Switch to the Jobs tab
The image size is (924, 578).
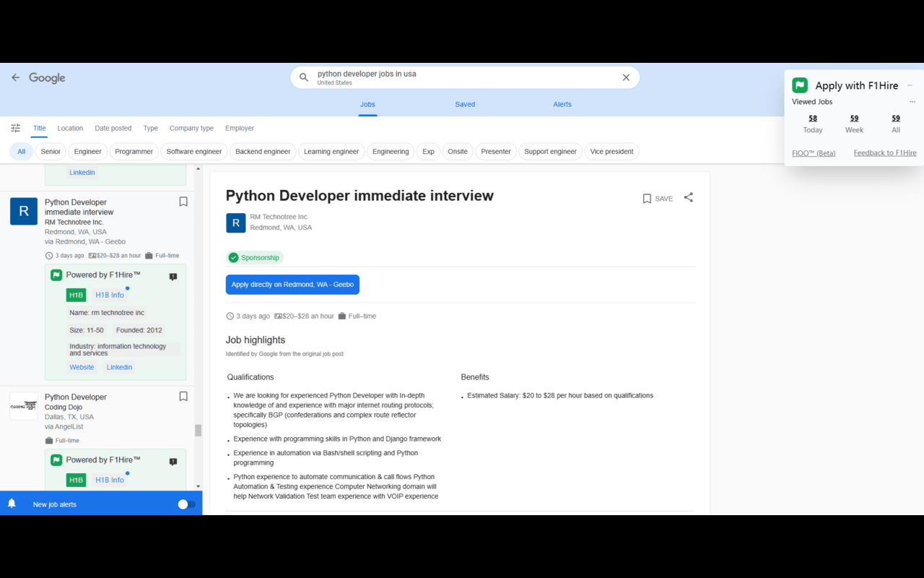click(367, 104)
